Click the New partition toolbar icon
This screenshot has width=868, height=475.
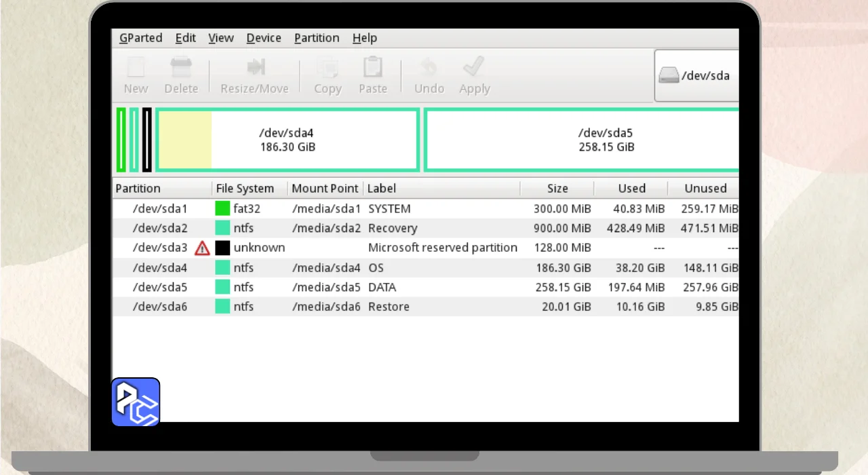(136, 68)
